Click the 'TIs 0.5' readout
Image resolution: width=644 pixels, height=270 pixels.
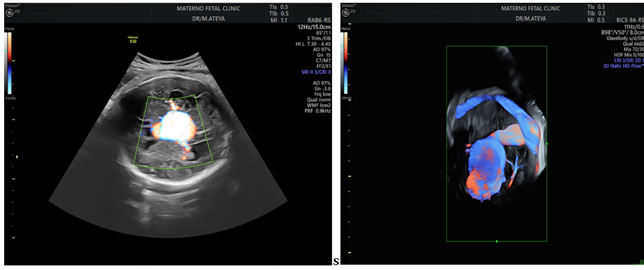coord(279,7)
